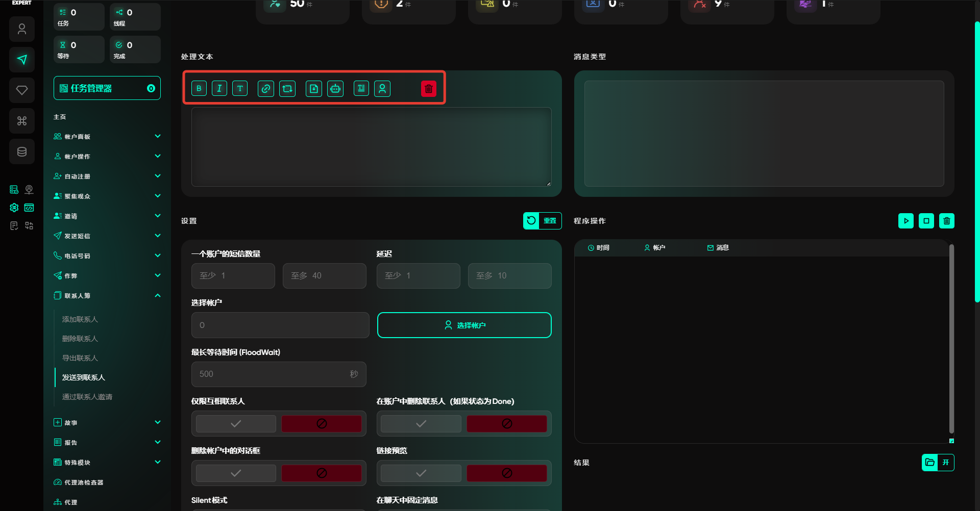
Task: Insert a link via the chain icon
Action: (266, 89)
